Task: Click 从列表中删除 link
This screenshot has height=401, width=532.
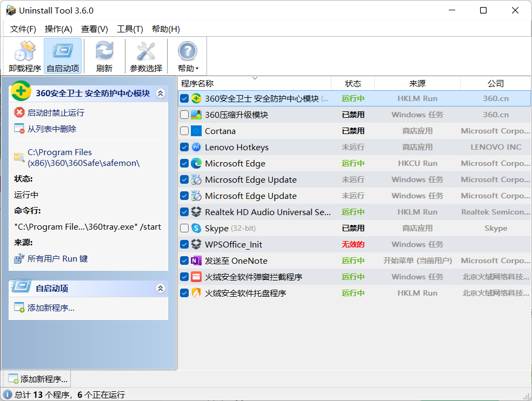Action: (52, 129)
